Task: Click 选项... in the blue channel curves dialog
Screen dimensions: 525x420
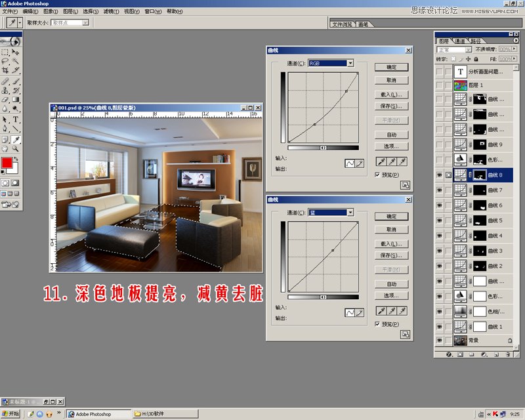Action: coord(391,296)
